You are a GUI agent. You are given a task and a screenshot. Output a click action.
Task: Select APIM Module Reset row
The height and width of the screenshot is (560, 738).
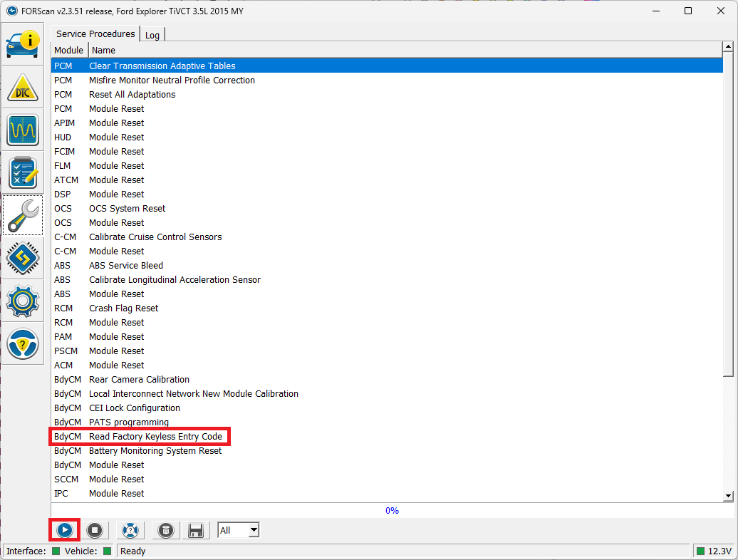pyautogui.click(x=387, y=123)
